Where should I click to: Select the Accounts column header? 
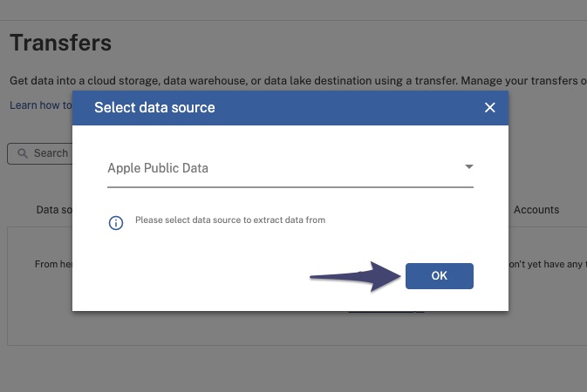point(536,210)
